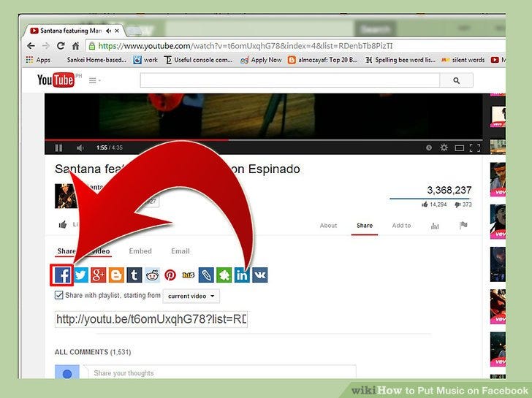Screen dimensions: 532x398
Task: Enter fullscreen video mode
Action: [x=475, y=148]
